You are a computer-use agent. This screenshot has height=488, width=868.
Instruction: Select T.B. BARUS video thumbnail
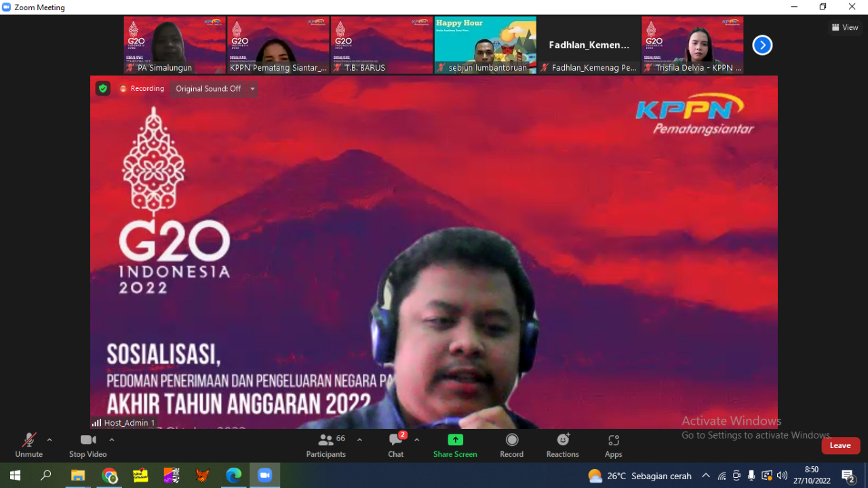(382, 45)
